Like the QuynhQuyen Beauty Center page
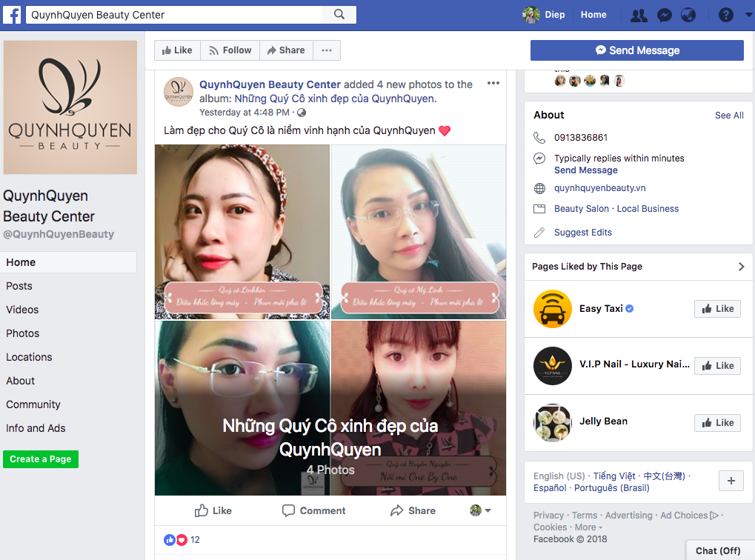The height and width of the screenshot is (560, 755). click(x=177, y=50)
